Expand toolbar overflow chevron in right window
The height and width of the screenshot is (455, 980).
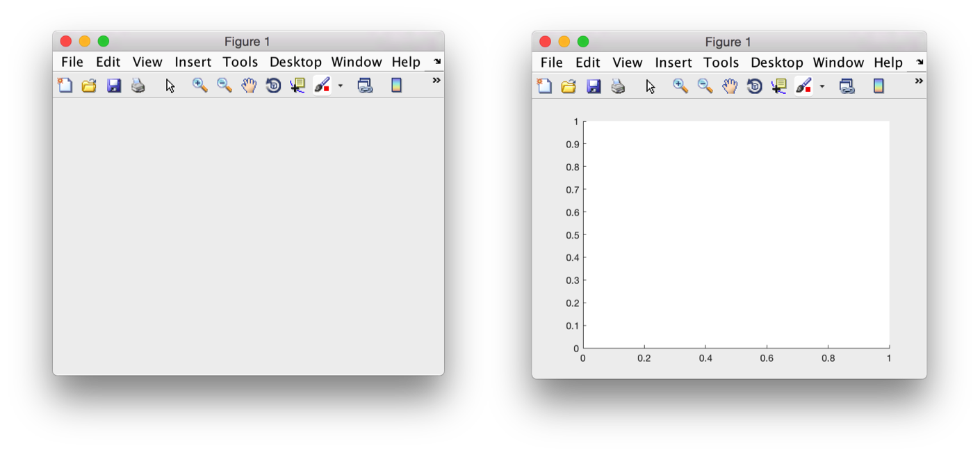coord(919,81)
